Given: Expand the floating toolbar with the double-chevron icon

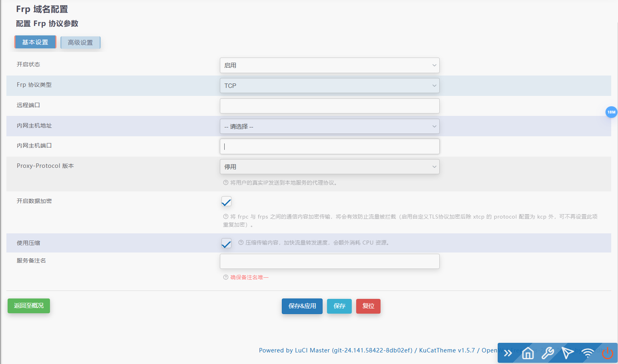Looking at the screenshot, I should [x=508, y=353].
